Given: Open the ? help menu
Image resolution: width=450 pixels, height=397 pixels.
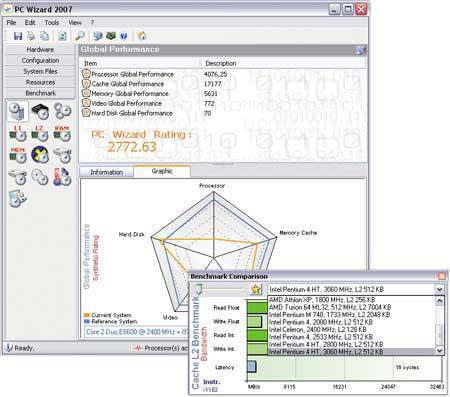Looking at the screenshot, I should (x=92, y=23).
